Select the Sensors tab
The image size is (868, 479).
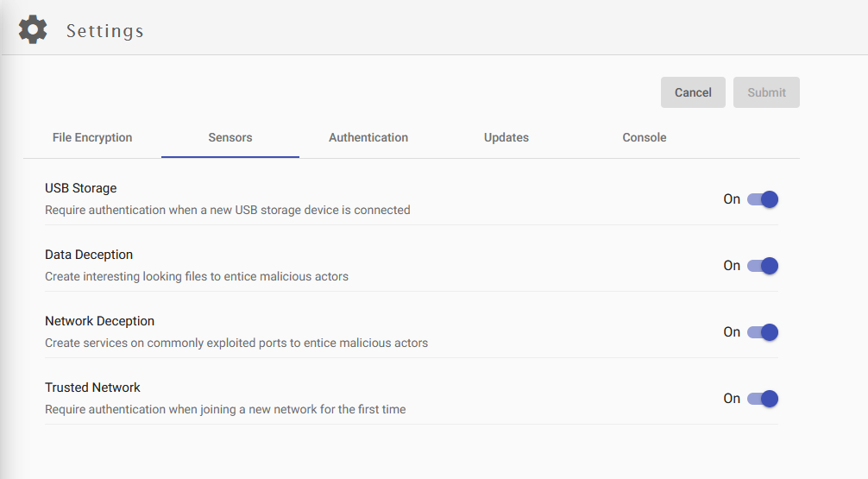point(230,137)
